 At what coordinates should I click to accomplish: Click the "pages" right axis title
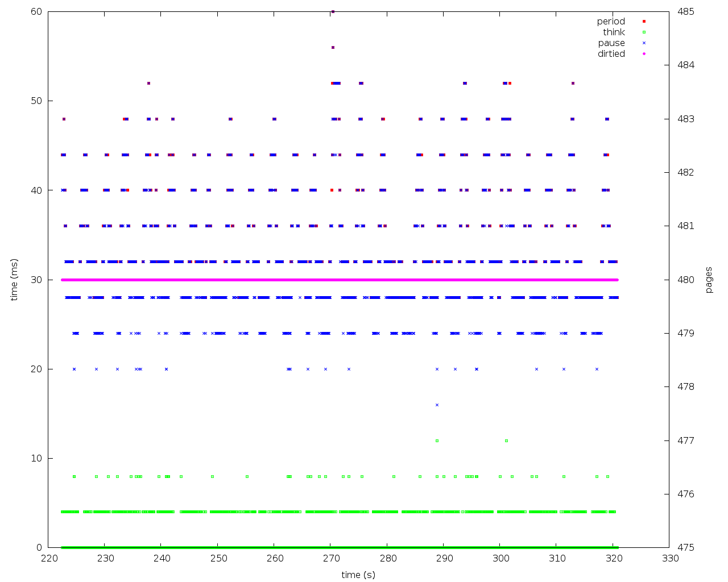(x=709, y=280)
